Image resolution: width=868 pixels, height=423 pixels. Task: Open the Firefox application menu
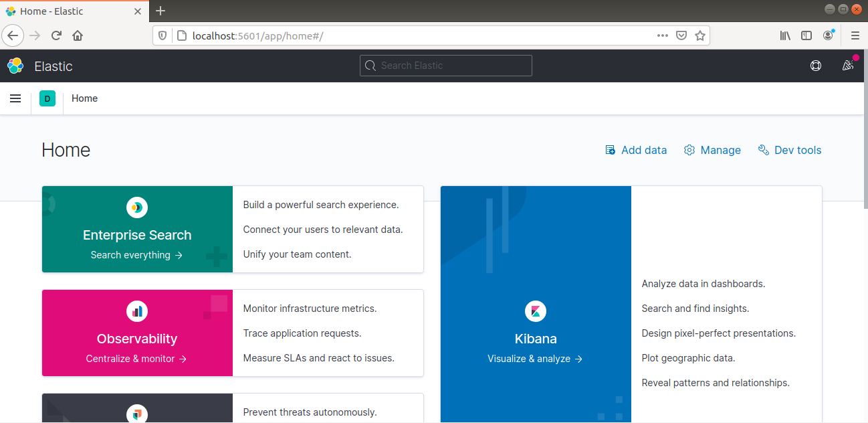[855, 35]
